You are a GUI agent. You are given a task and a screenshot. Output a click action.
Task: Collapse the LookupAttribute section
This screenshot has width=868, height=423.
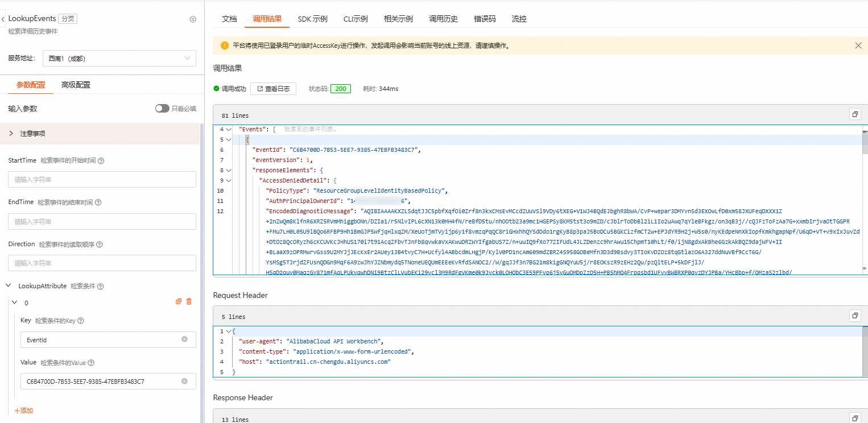point(9,286)
